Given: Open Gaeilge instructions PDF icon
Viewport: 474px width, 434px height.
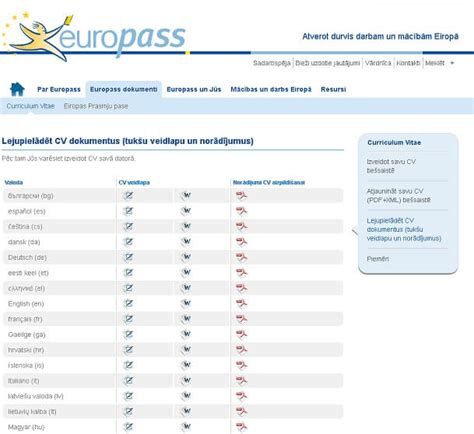Looking at the screenshot, I should (x=241, y=334).
